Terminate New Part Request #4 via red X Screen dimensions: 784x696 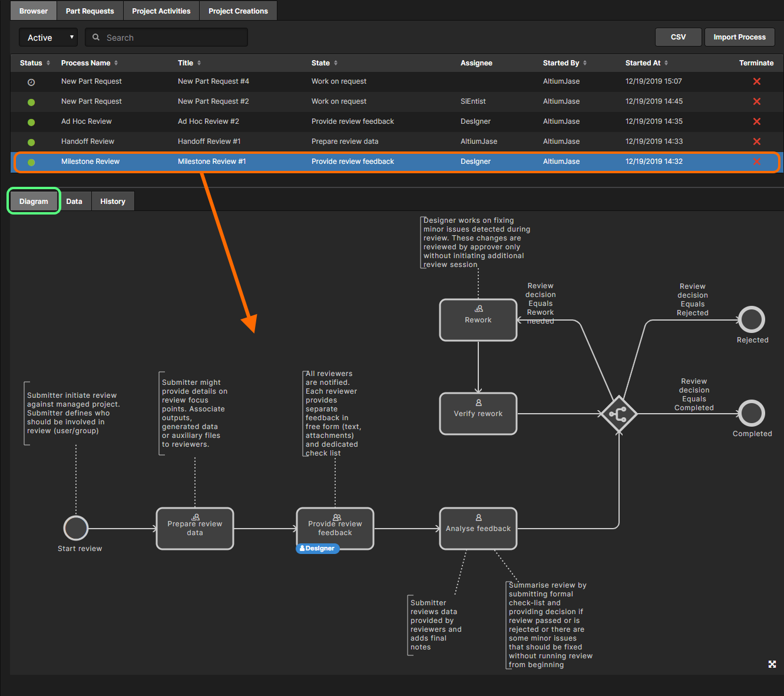pos(756,81)
